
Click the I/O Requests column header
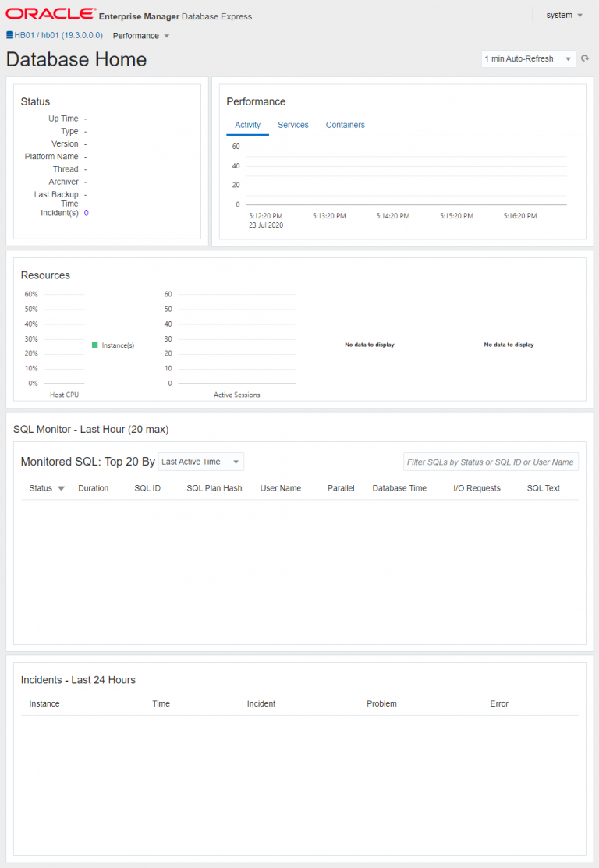(477, 488)
